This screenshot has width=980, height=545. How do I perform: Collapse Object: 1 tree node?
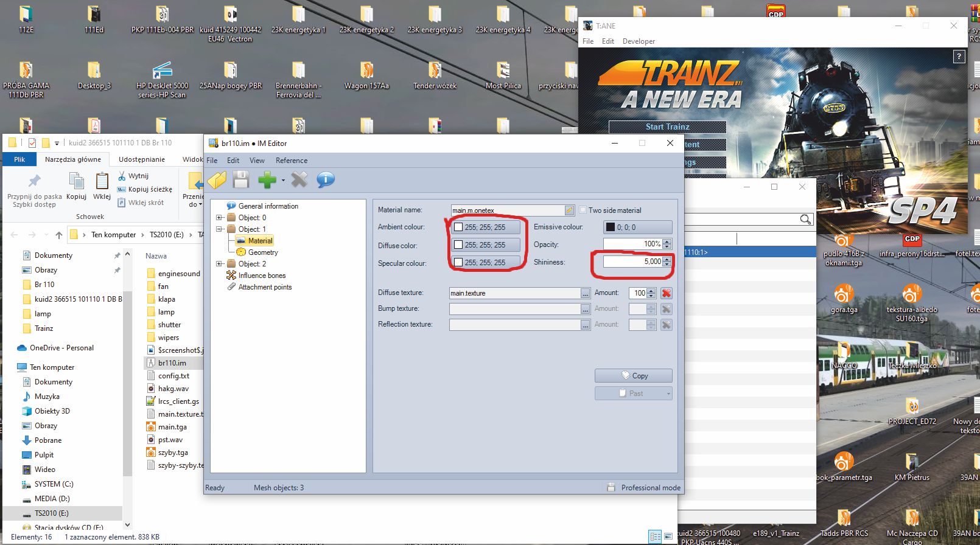point(220,229)
